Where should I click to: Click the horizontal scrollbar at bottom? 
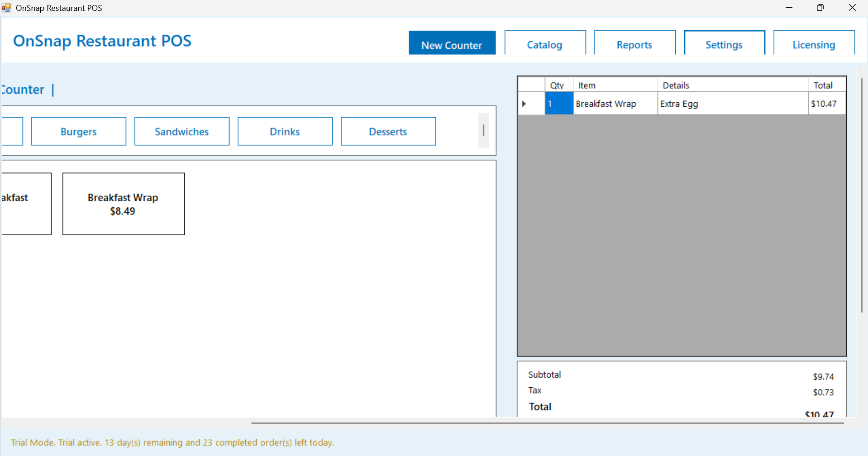pyautogui.click(x=547, y=423)
